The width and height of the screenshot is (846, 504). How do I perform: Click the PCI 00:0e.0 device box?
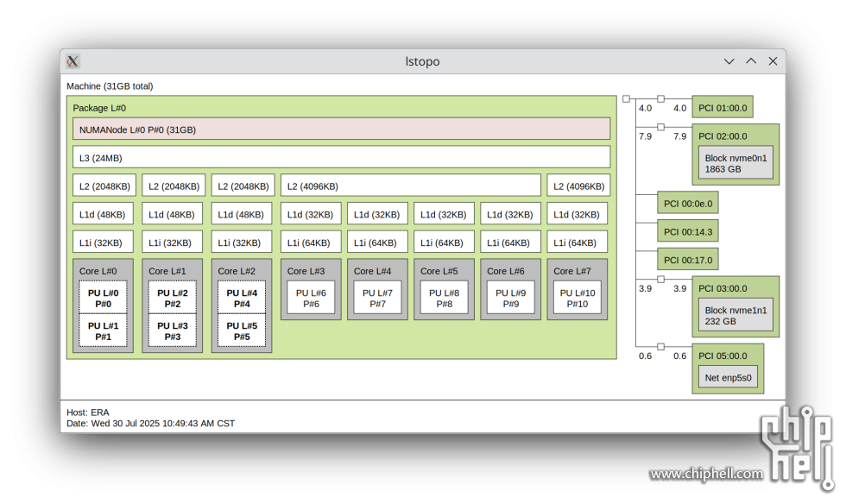tap(688, 202)
